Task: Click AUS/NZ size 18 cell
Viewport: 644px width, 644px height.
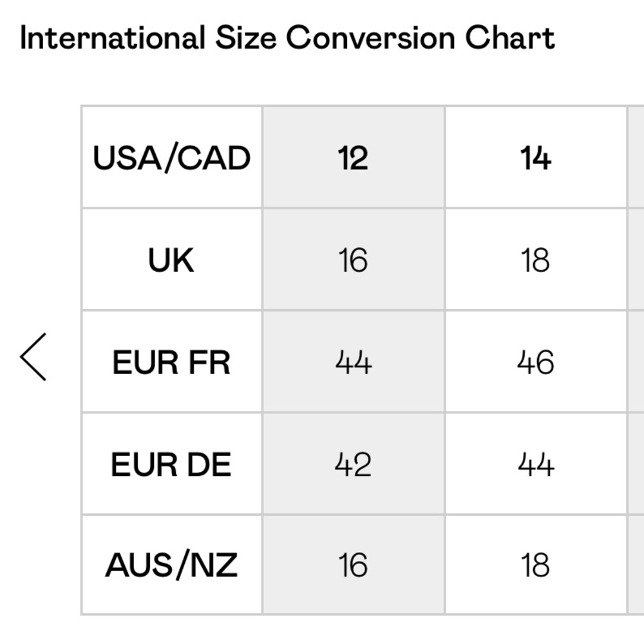Action: (x=536, y=564)
